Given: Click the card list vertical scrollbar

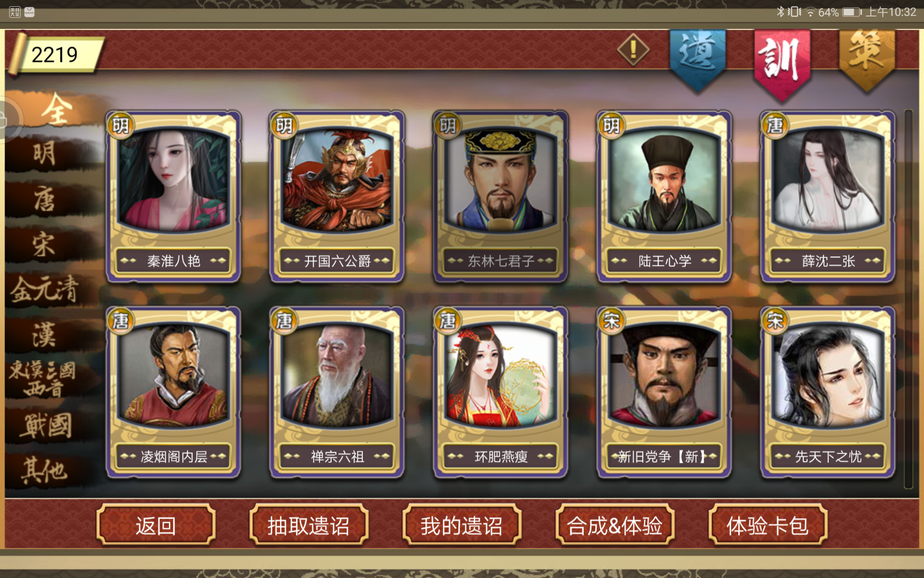Looking at the screenshot, I should [x=908, y=299].
